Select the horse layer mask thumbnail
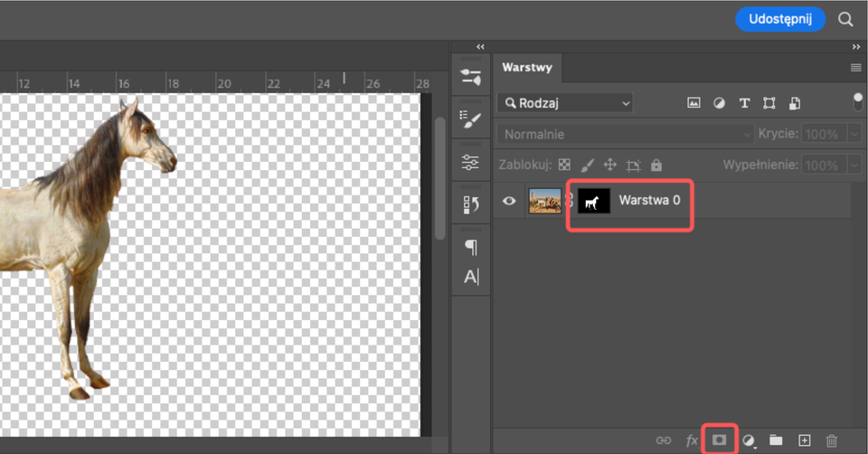868x454 pixels. [x=594, y=201]
